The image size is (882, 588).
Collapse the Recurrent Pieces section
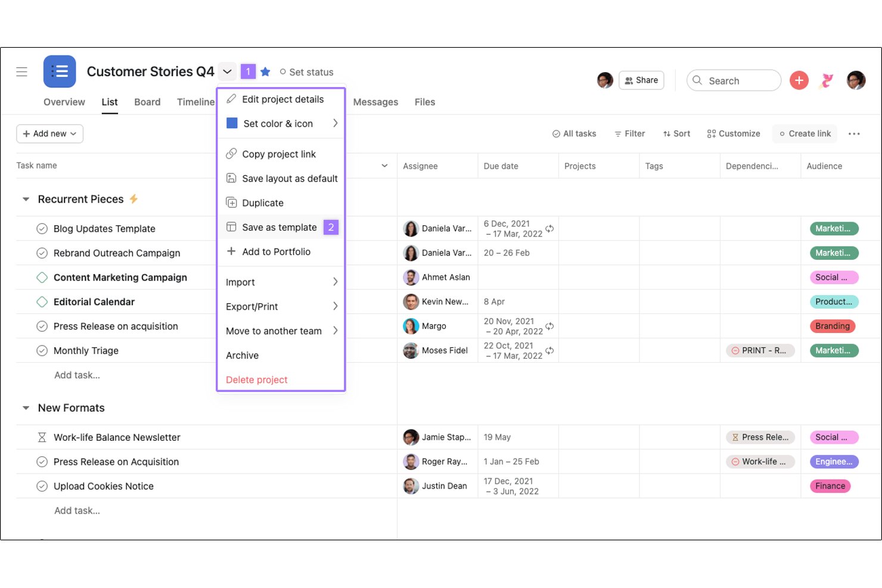pyautogui.click(x=26, y=200)
